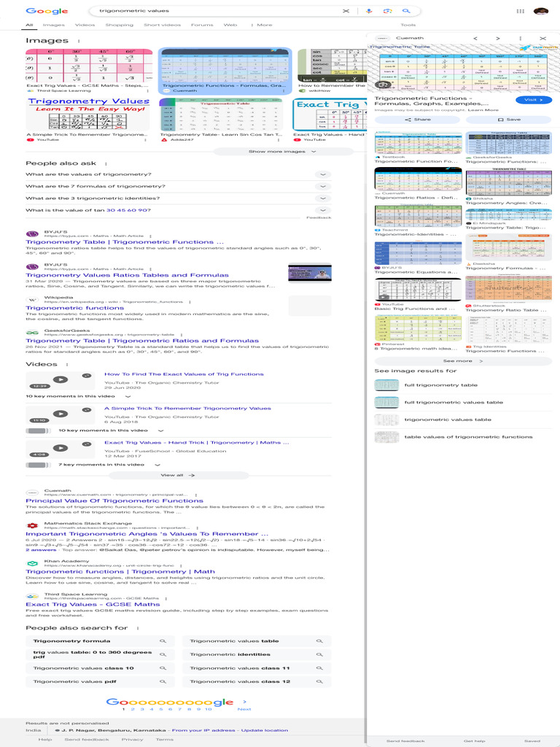Screen dimensions: 560x747
Task: Click 'Update location' link in footer
Action: [264, 730]
